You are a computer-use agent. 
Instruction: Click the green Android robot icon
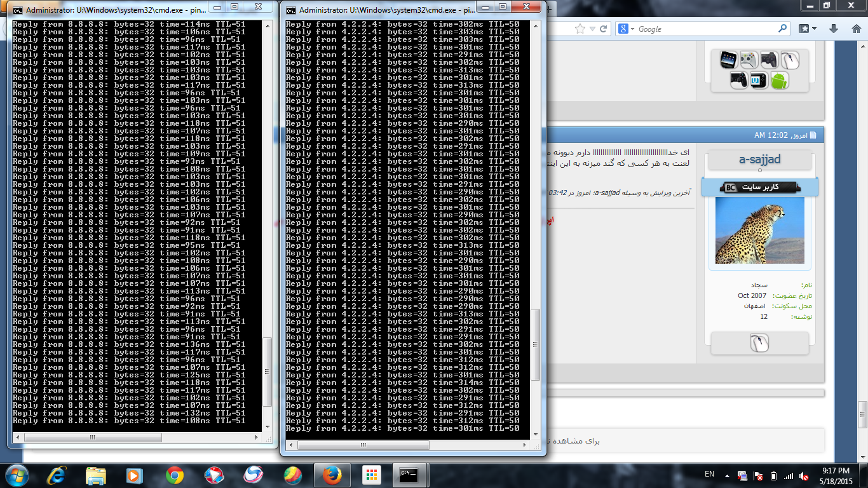click(779, 81)
